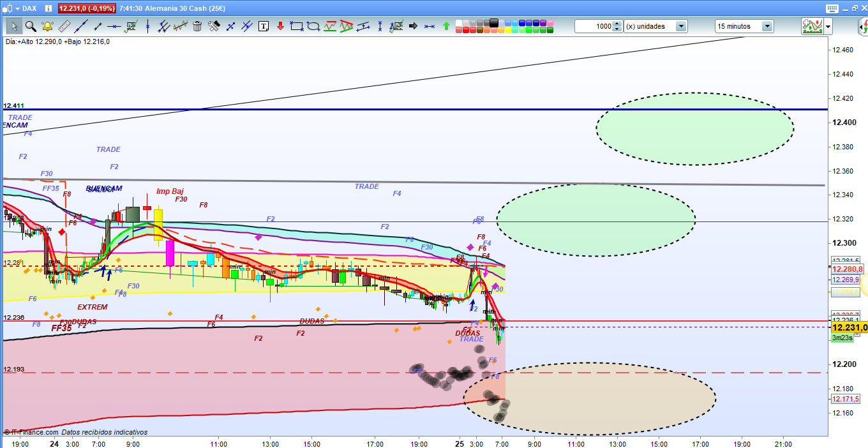Viewport: 868px width, 448px height.
Task: Select the arrow cursor tool
Action: [x=14, y=26]
